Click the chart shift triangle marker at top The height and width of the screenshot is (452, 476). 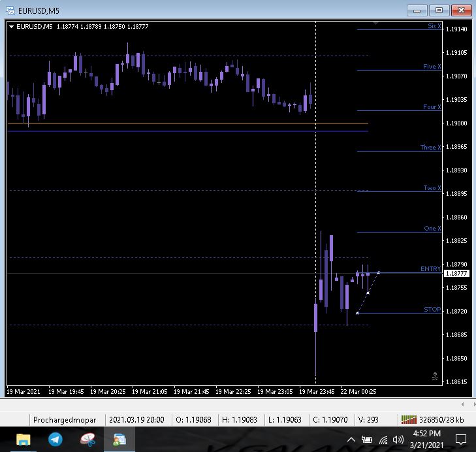pyautogui.click(x=375, y=24)
